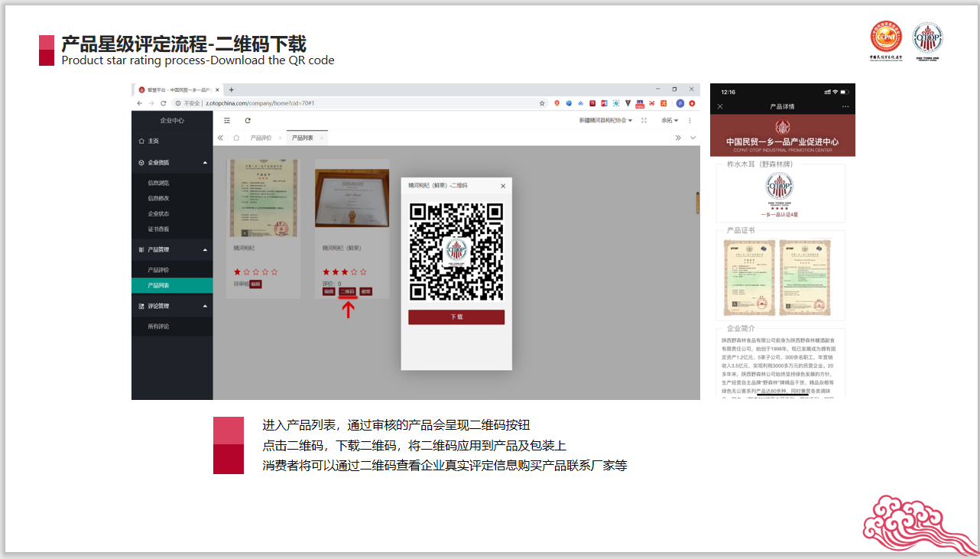Click the third star of 精河枸杞(鲜果) rating
This screenshot has width=980, height=559.
(345, 271)
